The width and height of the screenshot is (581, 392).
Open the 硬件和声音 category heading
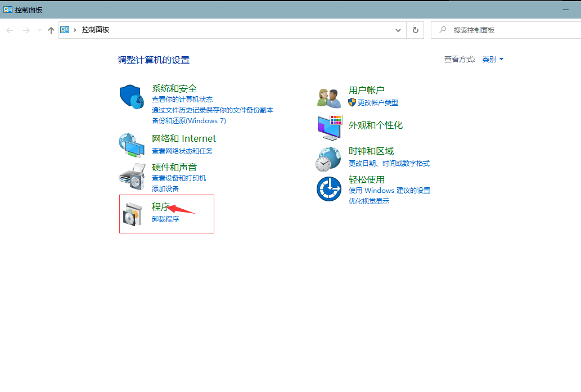174,167
